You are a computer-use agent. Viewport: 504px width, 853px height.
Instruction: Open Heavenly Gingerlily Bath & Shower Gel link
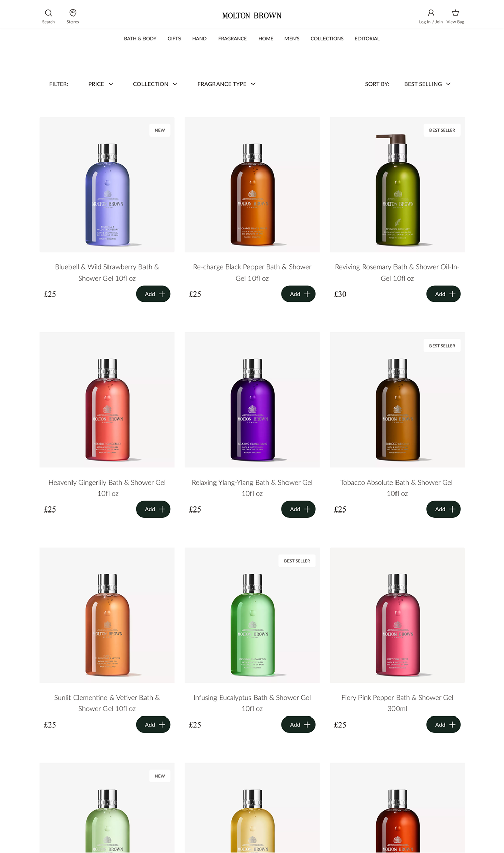point(107,488)
